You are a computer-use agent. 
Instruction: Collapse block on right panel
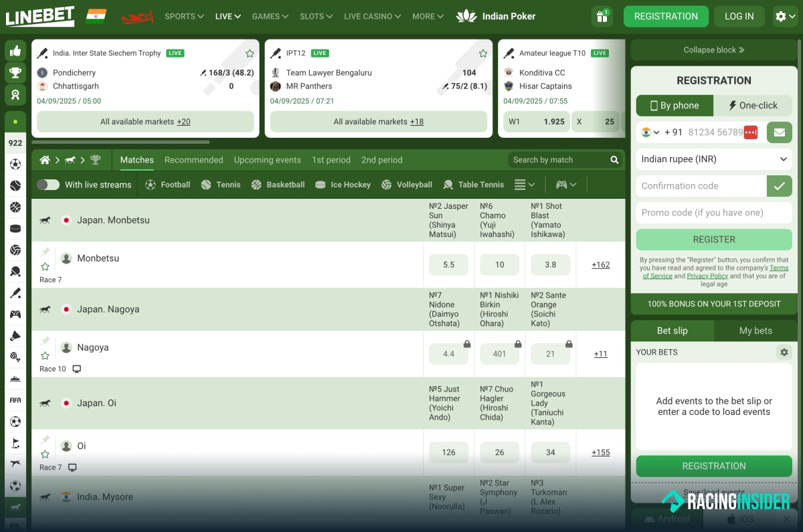point(714,50)
